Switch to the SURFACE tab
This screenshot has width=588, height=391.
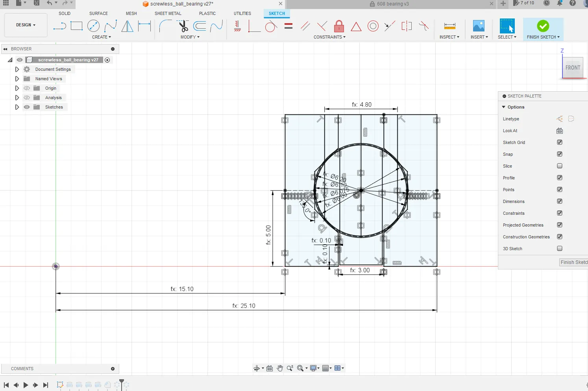coord(98,13)
